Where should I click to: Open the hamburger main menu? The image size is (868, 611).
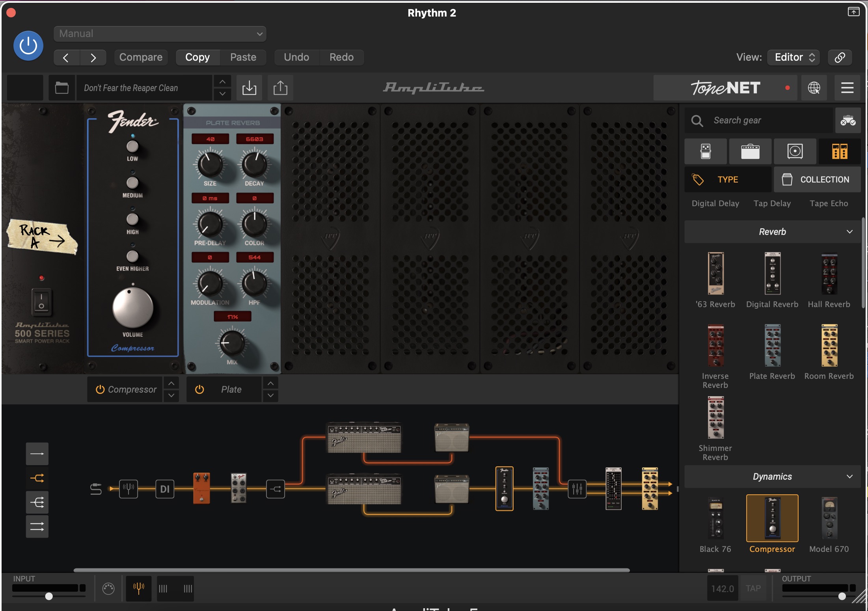(847, 88)
